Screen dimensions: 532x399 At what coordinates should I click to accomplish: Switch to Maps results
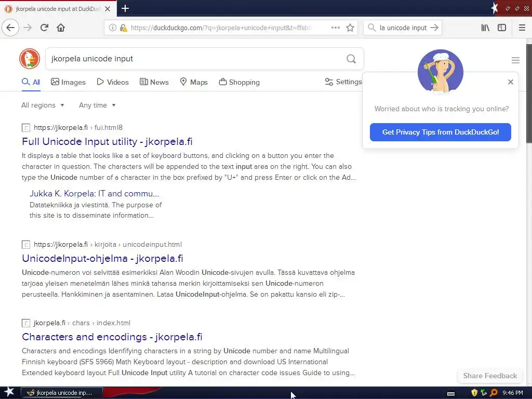point(194,82)
